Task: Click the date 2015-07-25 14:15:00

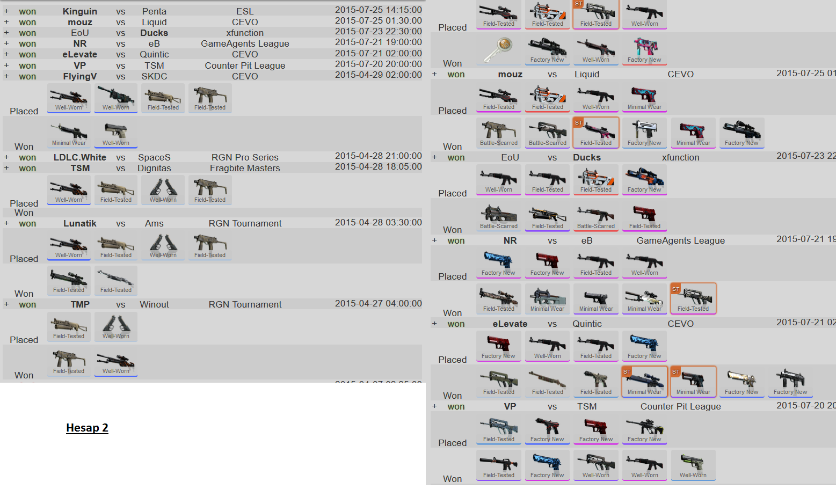Action: [x=379, y=10]
